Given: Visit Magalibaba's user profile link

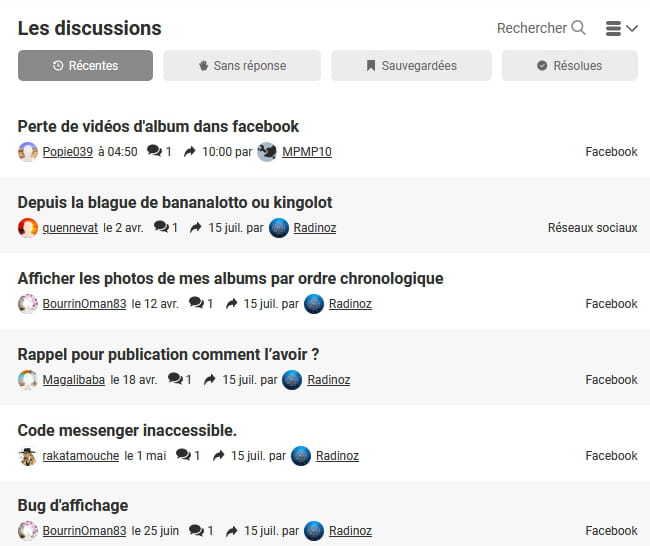Looking at the screenshot, I should click(73, 380).
